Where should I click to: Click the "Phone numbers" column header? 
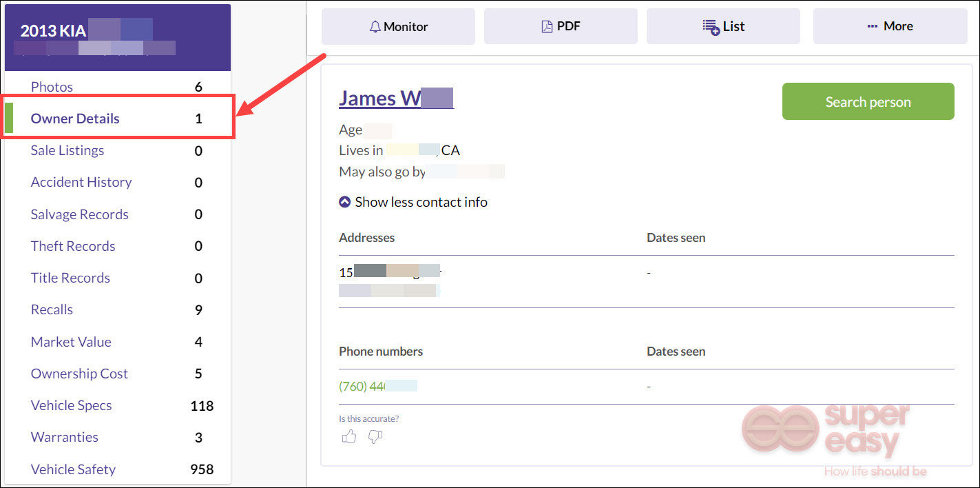tap(381, 352)
